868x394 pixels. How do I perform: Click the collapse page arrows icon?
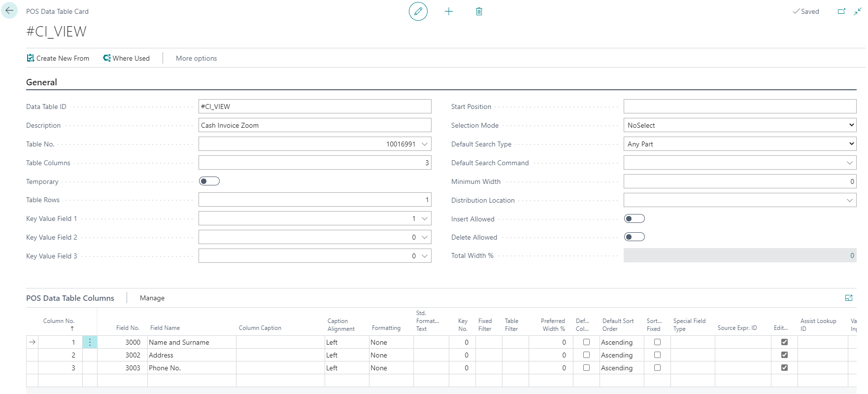pyautogui.click(x=858, y=11)
